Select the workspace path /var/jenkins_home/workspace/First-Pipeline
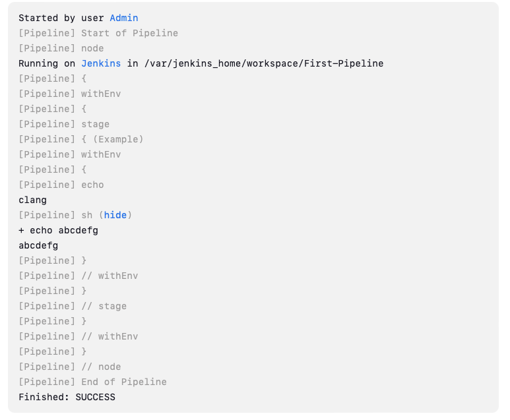Image resolution: width=510 pixels, height=420 pixels. 264,63
